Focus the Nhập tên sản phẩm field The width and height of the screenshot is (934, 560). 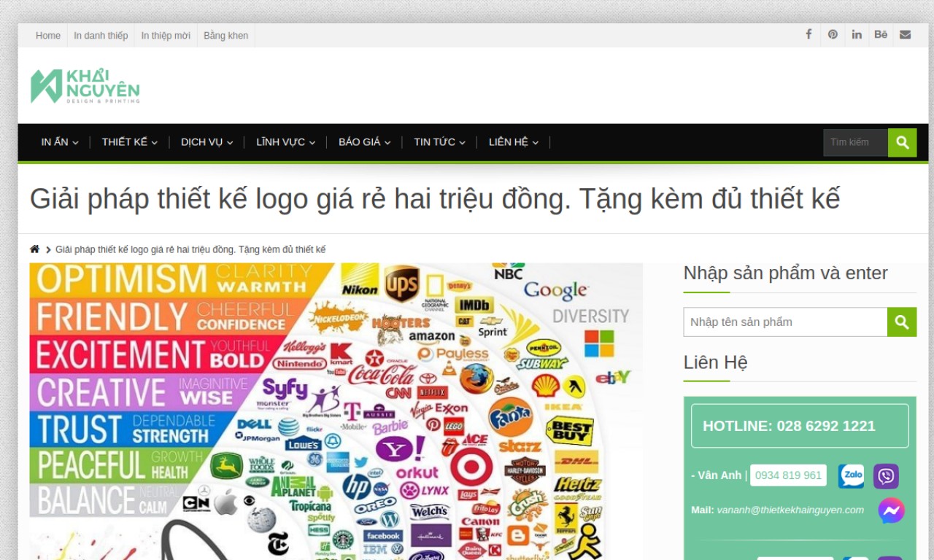(785, 322)
